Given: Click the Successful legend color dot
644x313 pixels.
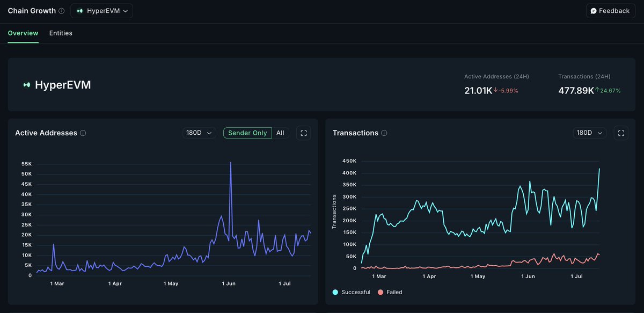Looking at the screenshot, I should pos(335,292).
